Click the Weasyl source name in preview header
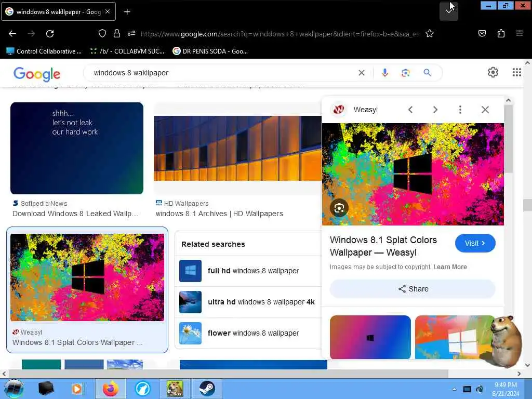532x399 pixels. tap(365, 110)
